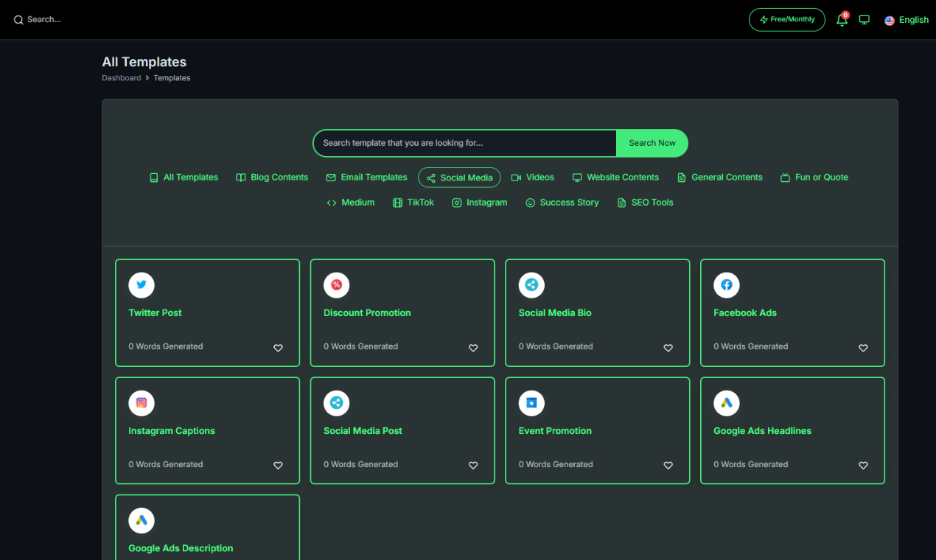Viewport: 936px width, 560px height.
Task: Click the Twitter Post bird icon
Action: click(142, 285)
